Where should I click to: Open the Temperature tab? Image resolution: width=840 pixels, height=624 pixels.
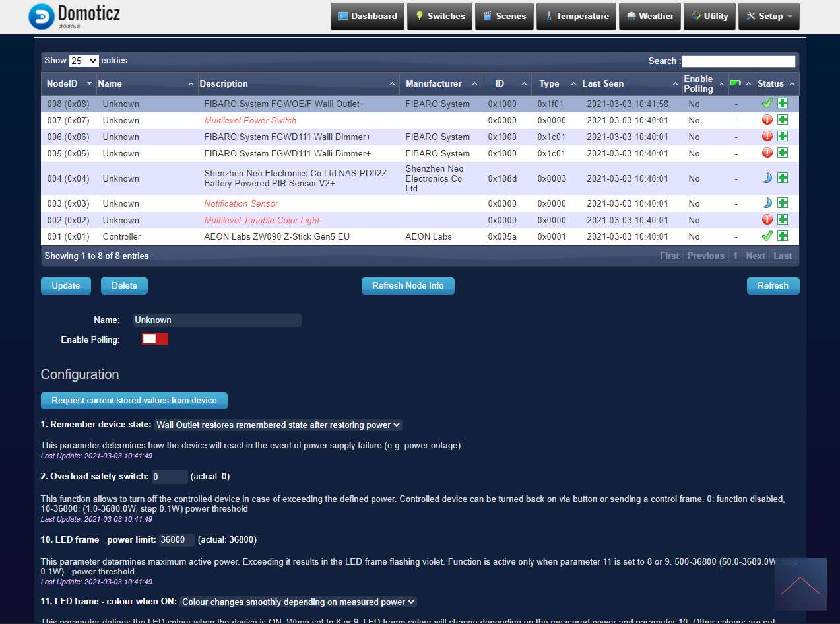pyautogui.click(x=577, y=17)
